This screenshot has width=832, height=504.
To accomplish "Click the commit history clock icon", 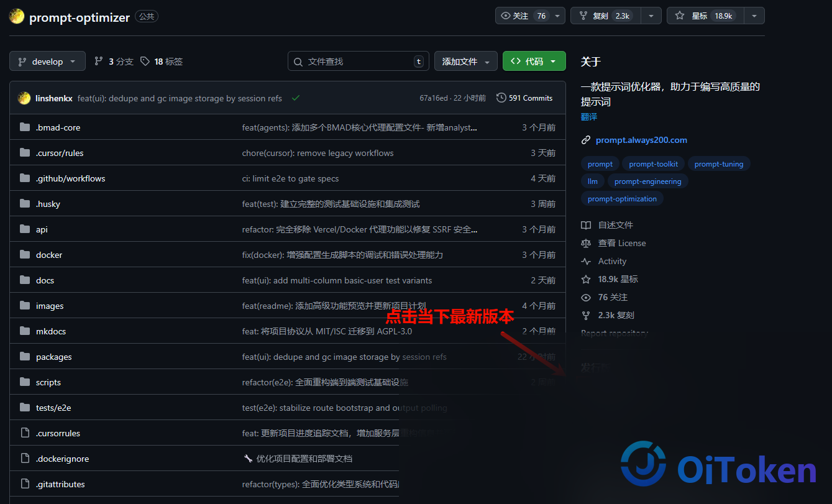I will pyautogui.click(x=501, y=98).
